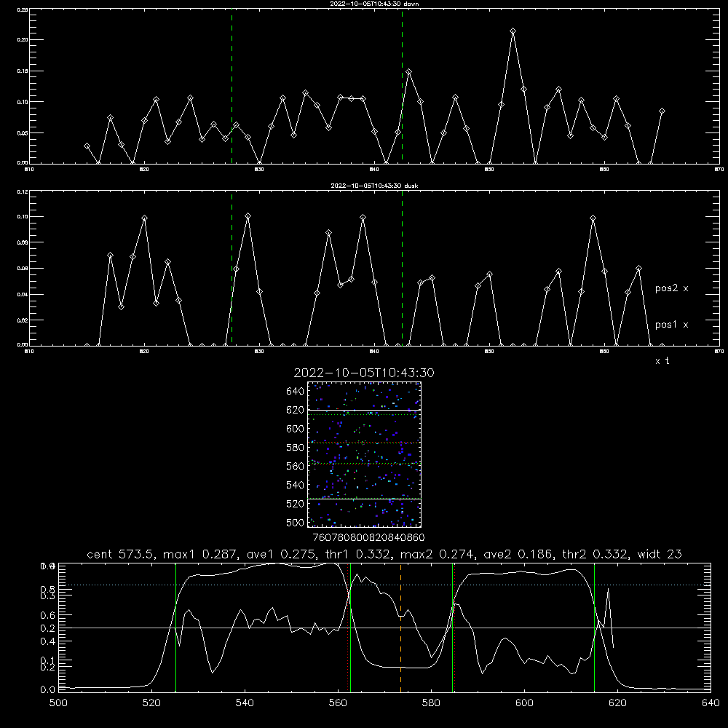Click the dotted horizontal threshold line in bottom plot

point(384,585)
